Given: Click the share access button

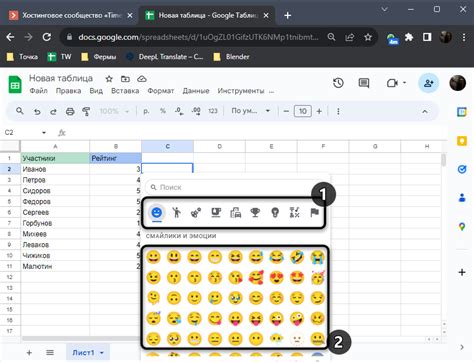Looking at the screenshot, I should (x=428, y=83).
